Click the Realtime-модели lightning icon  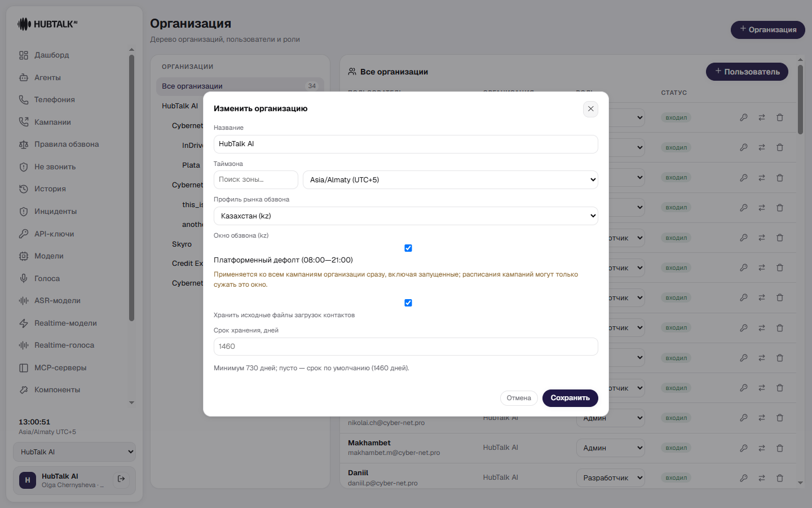(x=24, y=323)
